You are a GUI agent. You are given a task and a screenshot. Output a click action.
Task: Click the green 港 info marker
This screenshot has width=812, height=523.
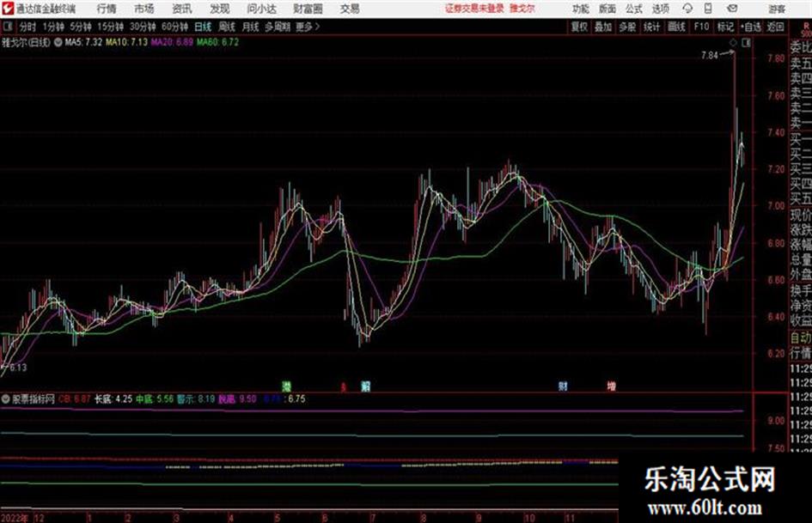[286, 386]
